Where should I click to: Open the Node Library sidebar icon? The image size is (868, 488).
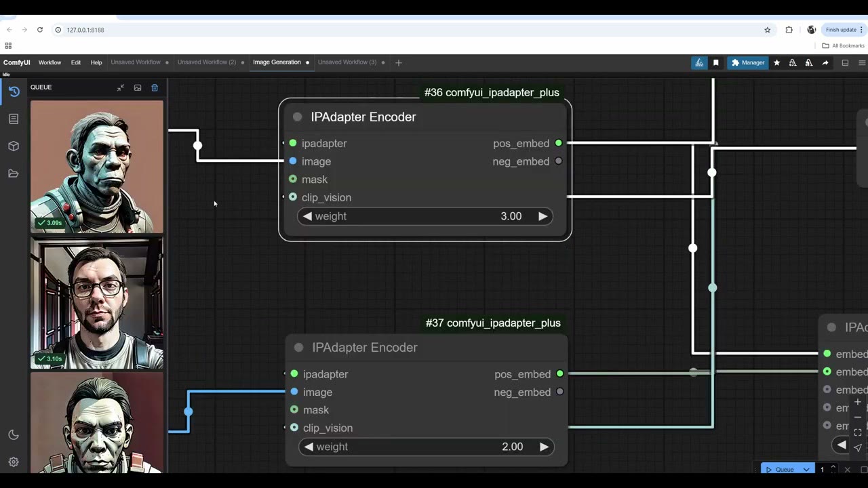tap(14, 119)
